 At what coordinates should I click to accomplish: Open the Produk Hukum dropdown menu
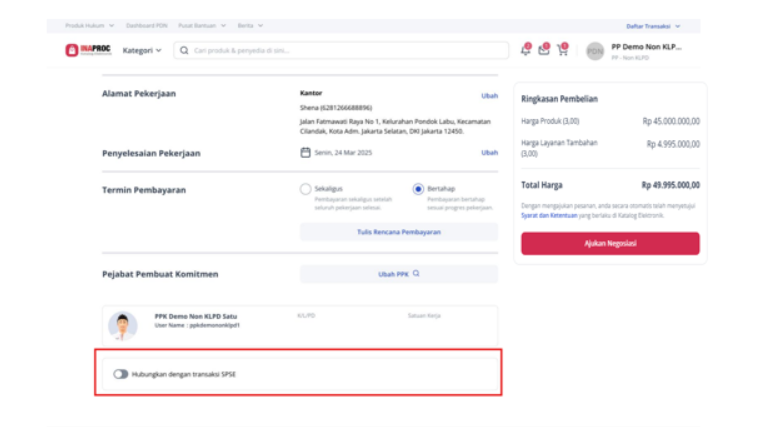[90, 25]
